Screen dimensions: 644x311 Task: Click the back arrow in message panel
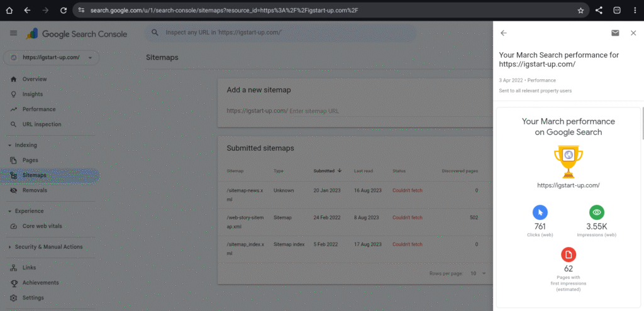(503, 33)
